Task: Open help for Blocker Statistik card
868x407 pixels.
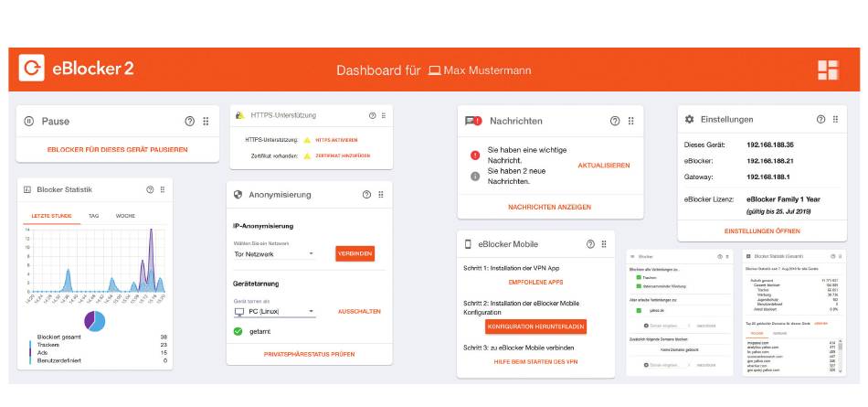Action: click(x=150, y=189)
